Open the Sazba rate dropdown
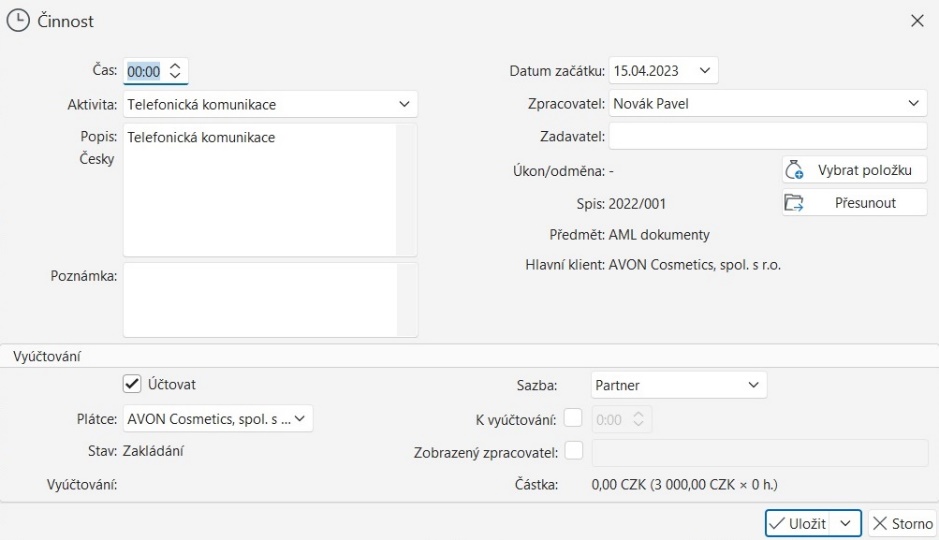Image resolution: width=939 pixels, height=540 pixels. pyautogui.click(x=753, y=385)
